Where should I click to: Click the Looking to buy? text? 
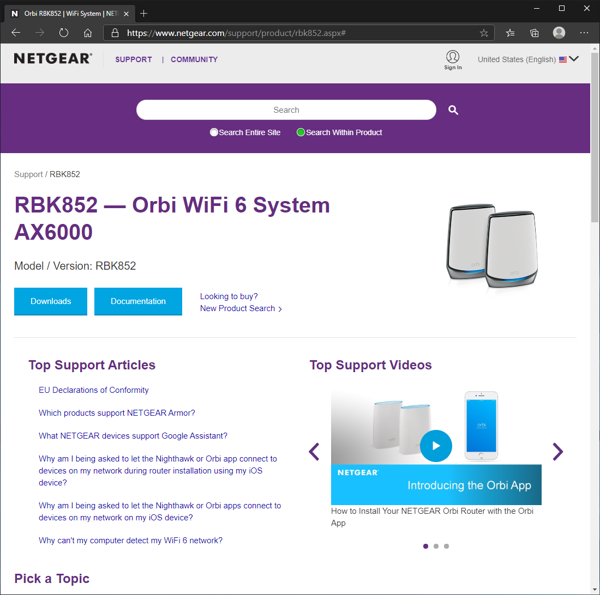pyautogui.click(x=229, y=296)
